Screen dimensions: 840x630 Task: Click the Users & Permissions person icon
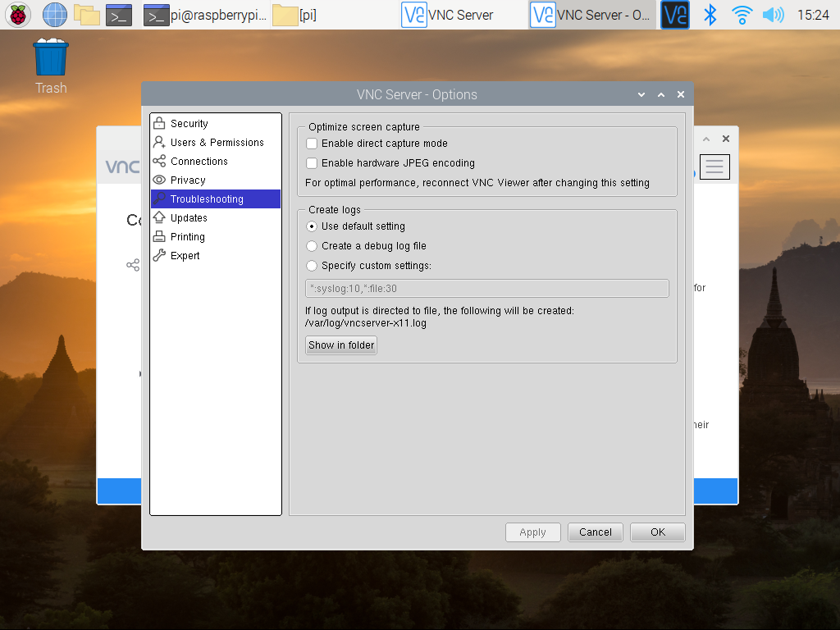pyautogui.click(x=159, y=142)
